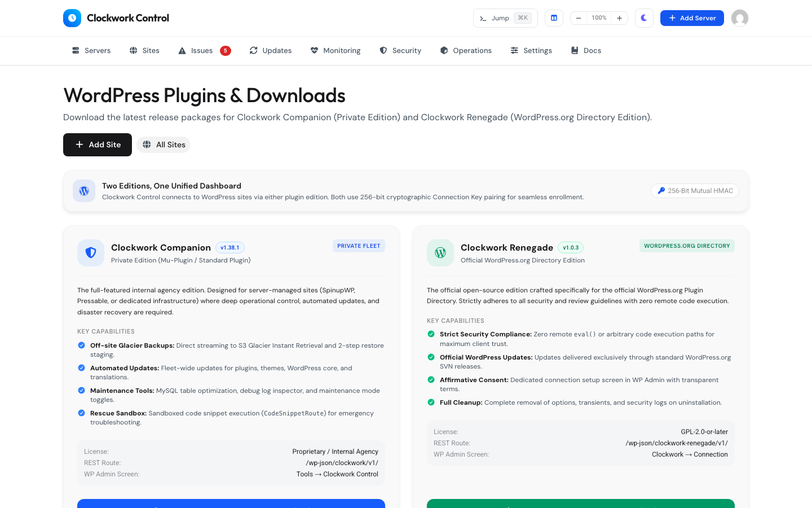Click the v1.0.3 version badge
This screenshot has height=508, width=812.
click(571, 248)
